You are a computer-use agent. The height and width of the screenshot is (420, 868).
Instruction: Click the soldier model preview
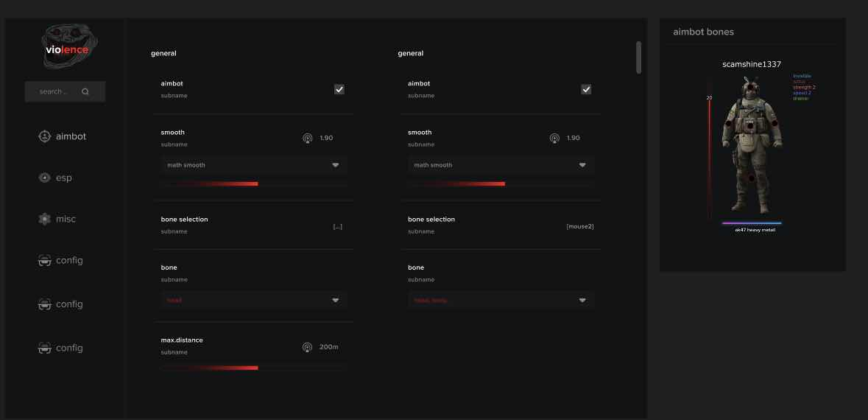coord(752,145)
